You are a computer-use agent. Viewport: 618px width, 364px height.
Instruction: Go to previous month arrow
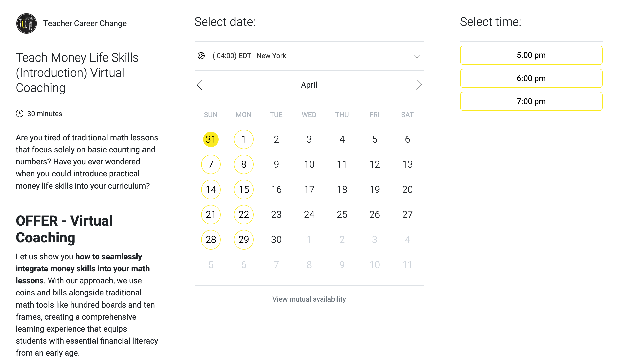[x=199, y=85]
